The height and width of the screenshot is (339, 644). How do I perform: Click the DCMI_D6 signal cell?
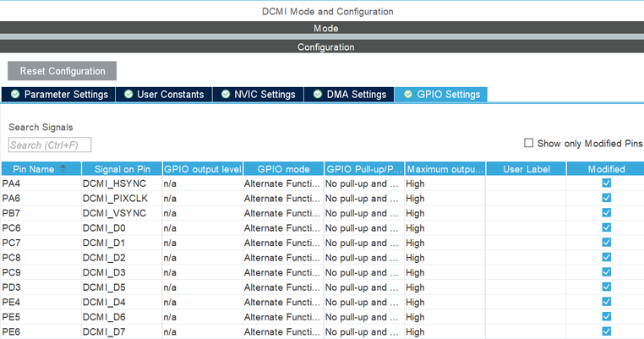122,317
